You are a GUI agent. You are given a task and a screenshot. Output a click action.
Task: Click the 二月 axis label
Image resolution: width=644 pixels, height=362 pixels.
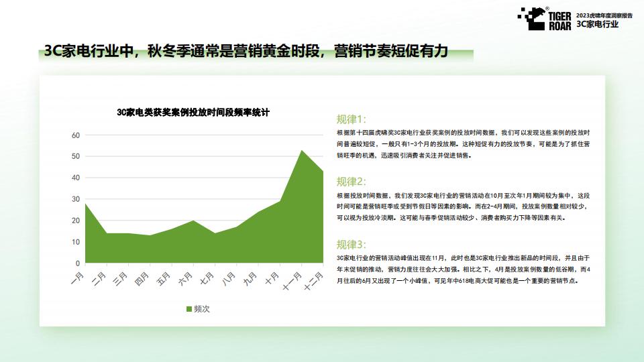pyautogui.click(x=99, y=278)
